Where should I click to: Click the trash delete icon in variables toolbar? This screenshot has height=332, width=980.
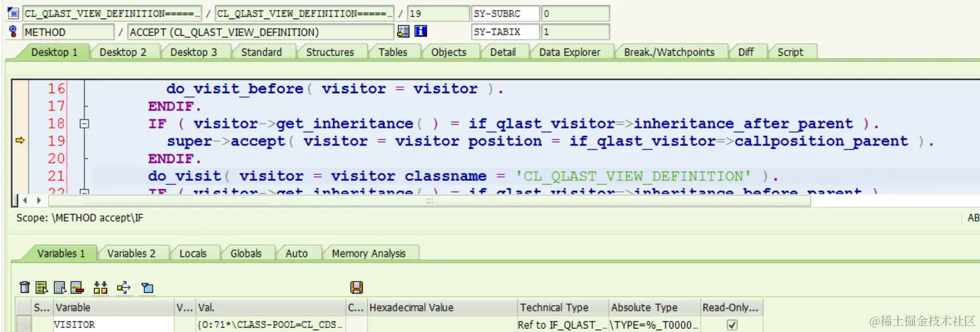click(x=25, y=287)
